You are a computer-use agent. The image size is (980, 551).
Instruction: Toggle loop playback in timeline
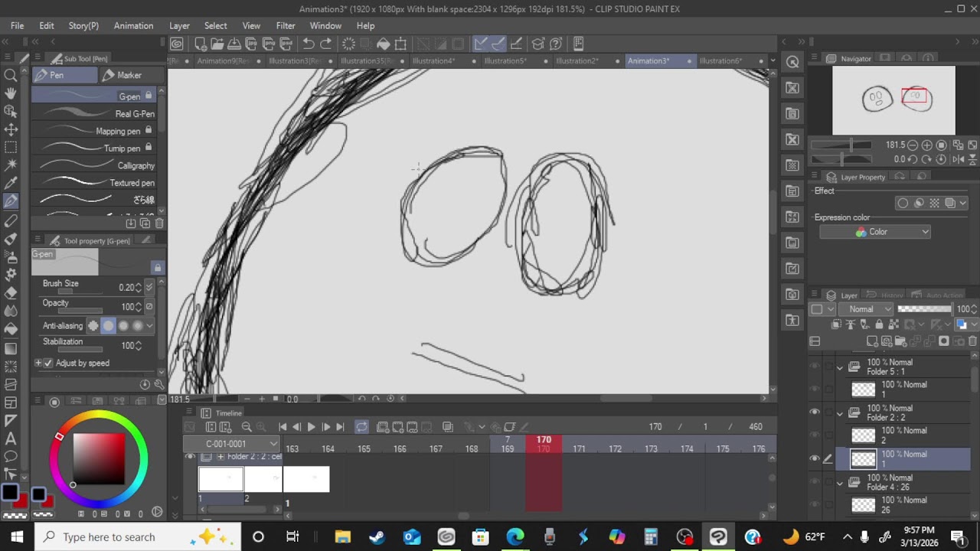pos(361,427)
